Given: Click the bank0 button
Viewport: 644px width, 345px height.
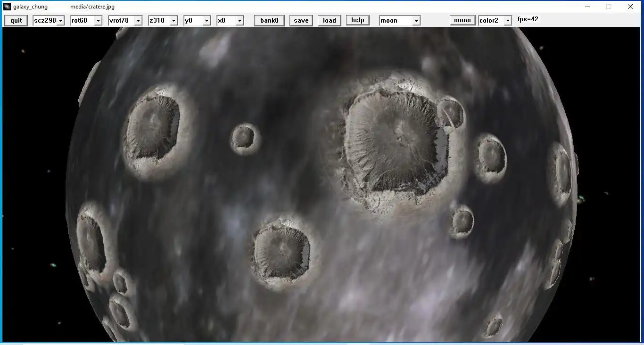Looking at the screenshot, I should [x=269, y=20].
